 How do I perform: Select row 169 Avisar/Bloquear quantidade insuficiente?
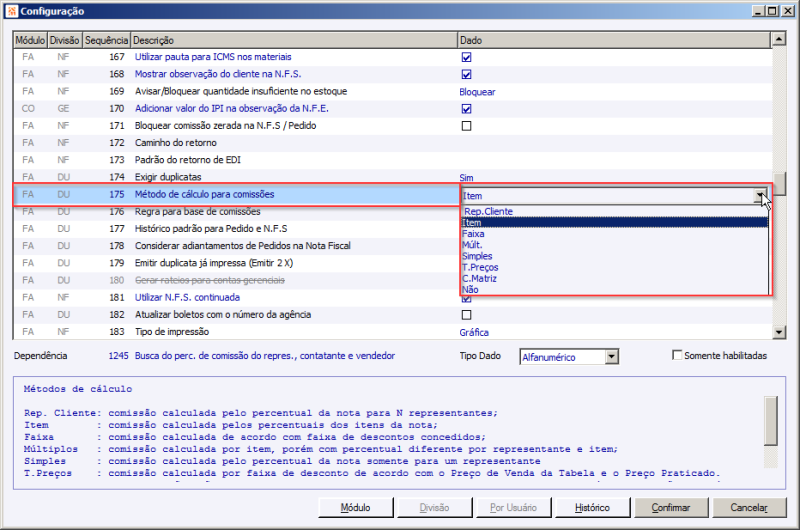tap(392, 91)
